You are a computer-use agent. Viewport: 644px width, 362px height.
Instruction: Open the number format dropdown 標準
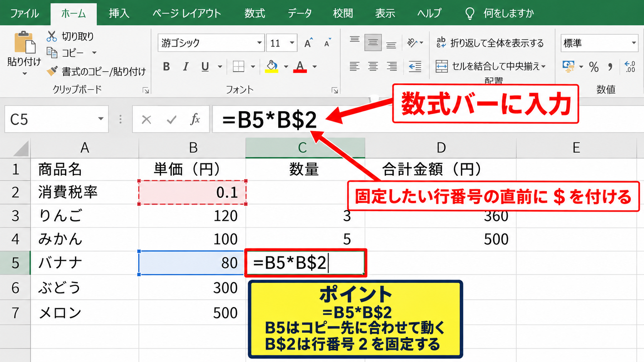(x=634, y=43)
